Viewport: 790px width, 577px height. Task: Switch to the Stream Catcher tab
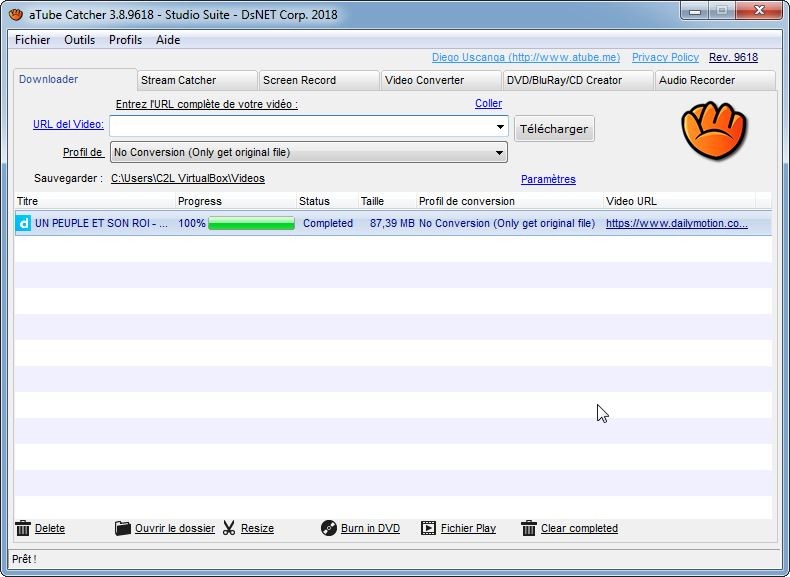197,80
